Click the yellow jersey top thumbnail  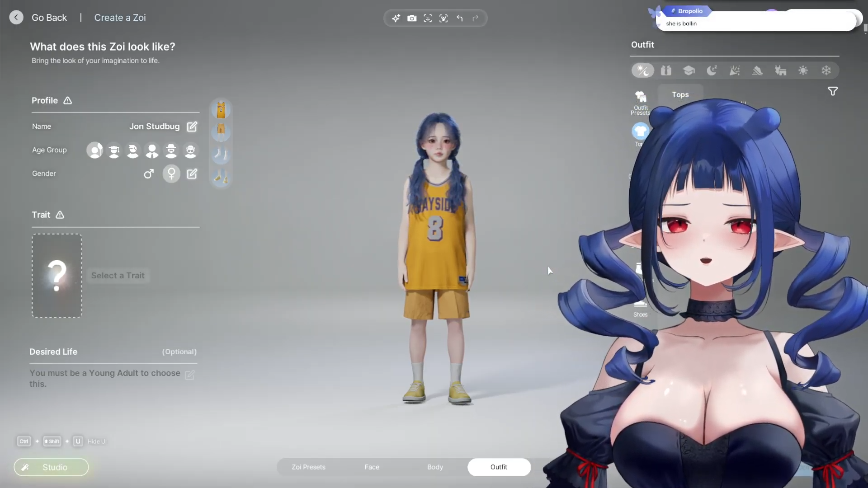[x=221, y=110]
